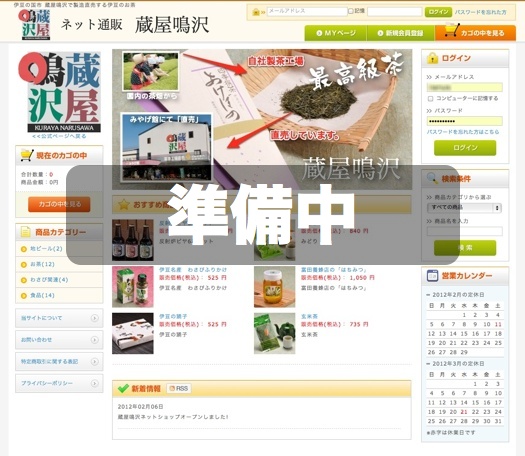Screen dimensions: 525x456
Task: Open 富田養蜂店の「はちみつ」 product link
Action: [333, 270]
